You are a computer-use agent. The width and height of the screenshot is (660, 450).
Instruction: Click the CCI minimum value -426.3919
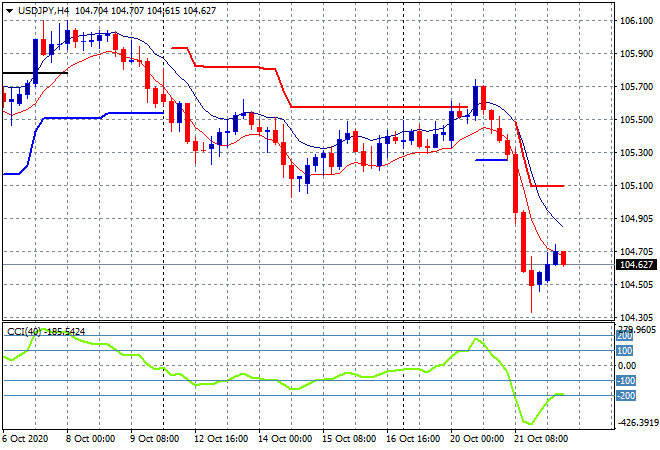(638, 423)
